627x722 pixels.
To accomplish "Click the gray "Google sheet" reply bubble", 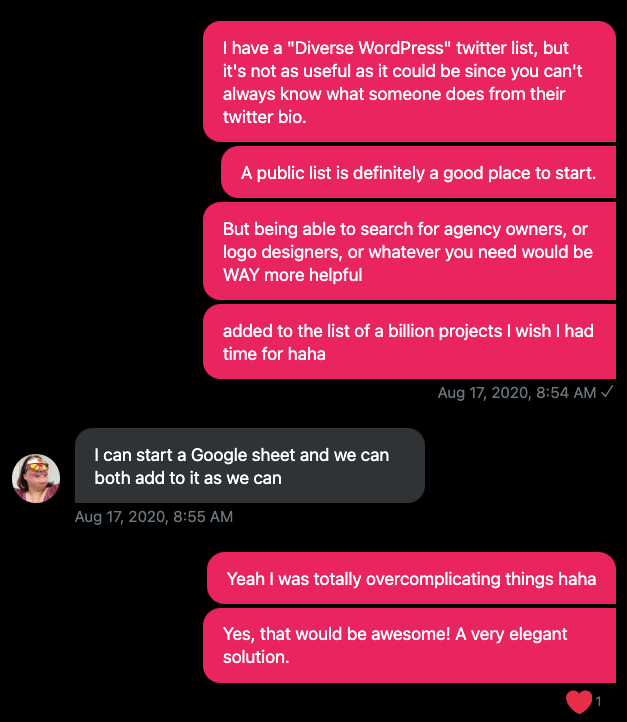I will (250, 466).
